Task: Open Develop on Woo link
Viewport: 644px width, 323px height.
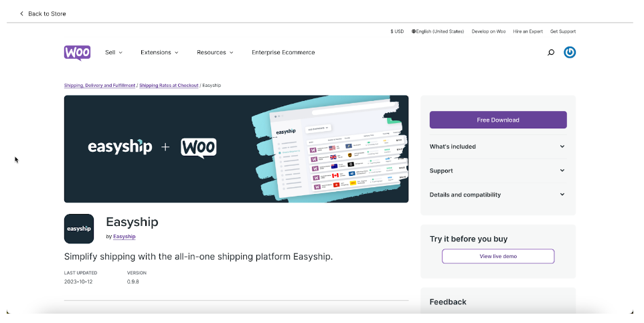Action: click(x=488, y=31)
